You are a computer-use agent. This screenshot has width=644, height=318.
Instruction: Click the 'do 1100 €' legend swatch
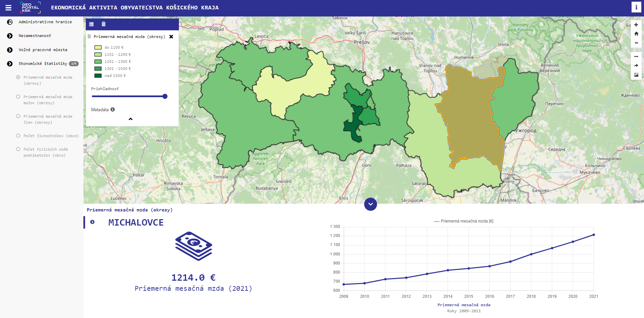98,47
